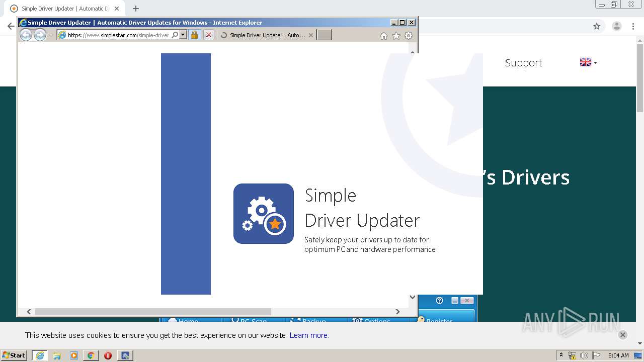Click the network icon in the system tray
This screenshot has height=362, width=644.
click(x=572, y=355)
